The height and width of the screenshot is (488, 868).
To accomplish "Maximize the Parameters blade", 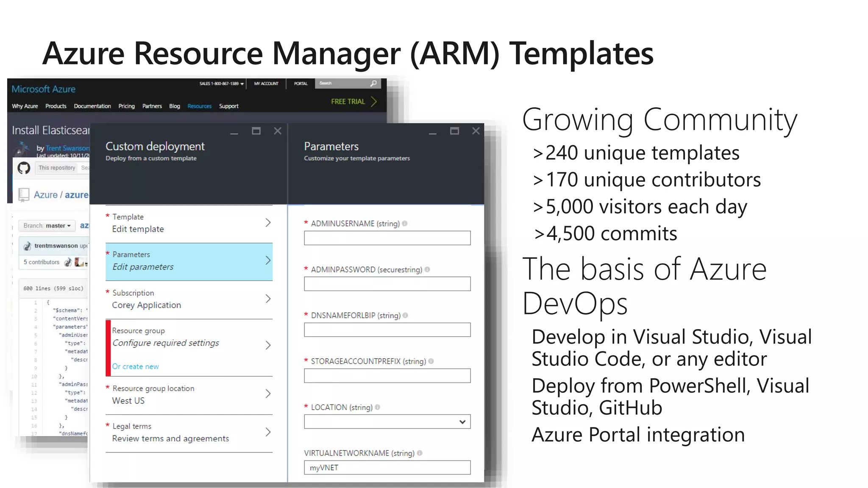I will coord(454,131).
